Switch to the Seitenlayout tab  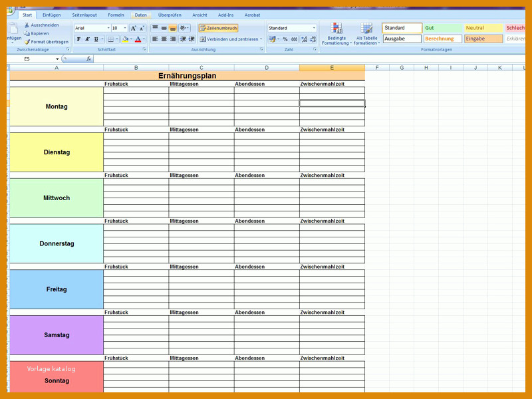pyautogui.click(x=84, y=15)
